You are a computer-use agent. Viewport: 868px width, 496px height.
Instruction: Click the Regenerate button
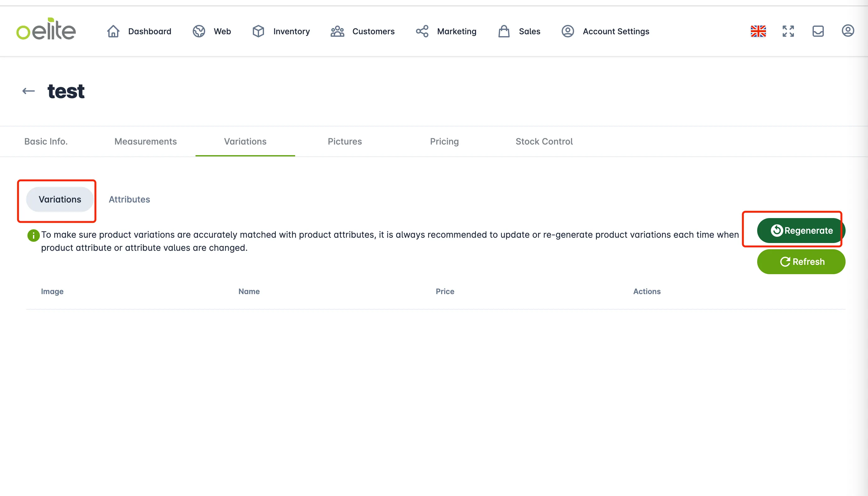[801, 231]
